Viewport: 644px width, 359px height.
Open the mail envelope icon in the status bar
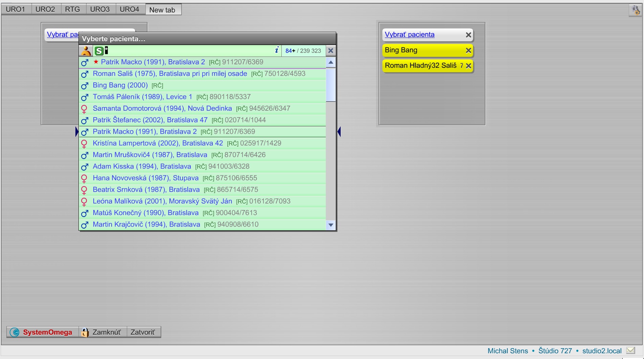point(630,350)
